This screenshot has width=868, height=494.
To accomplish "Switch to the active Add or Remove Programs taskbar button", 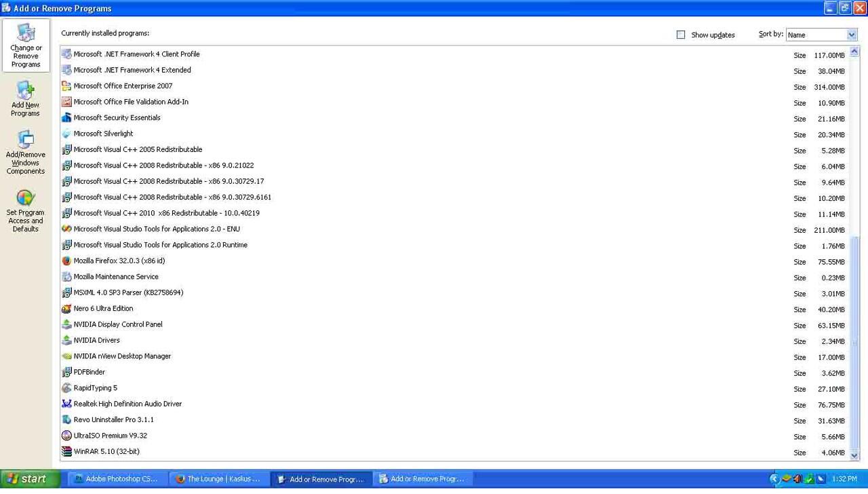I will [x=321, y=479].
